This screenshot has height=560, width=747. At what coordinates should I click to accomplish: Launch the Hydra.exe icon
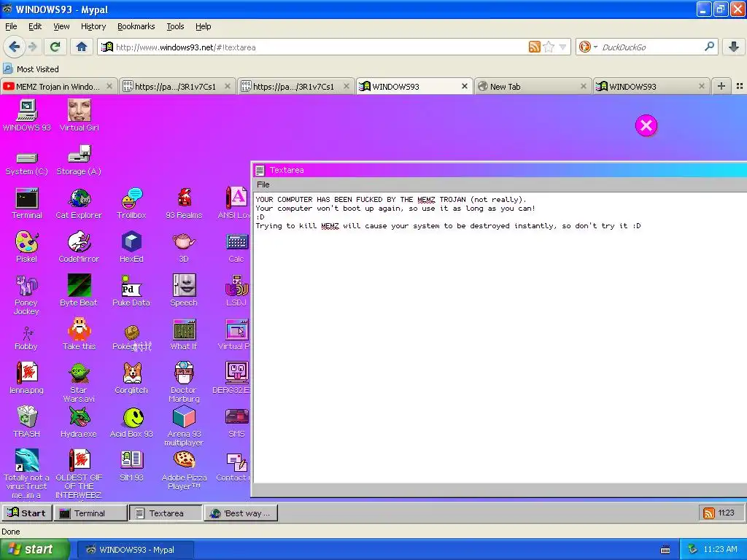click(x=79, y=421)
